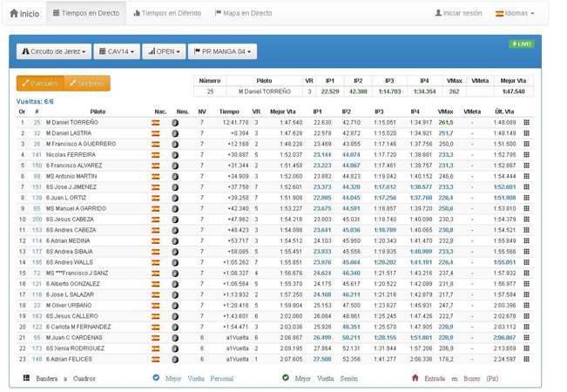This screenshot has height=392, width=567.
Task: Click rider name 6 Carlota M FERNANDEZ
Action: [78, 327]
